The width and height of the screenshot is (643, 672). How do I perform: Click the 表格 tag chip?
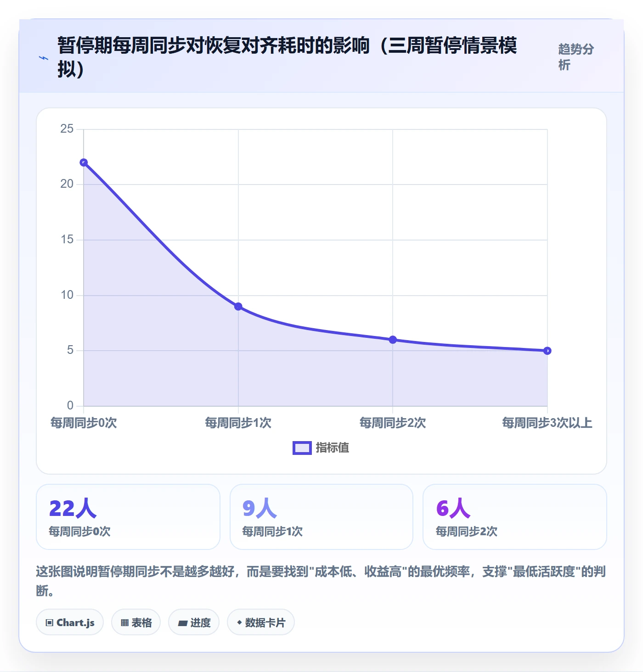click(x=136, y=622)
